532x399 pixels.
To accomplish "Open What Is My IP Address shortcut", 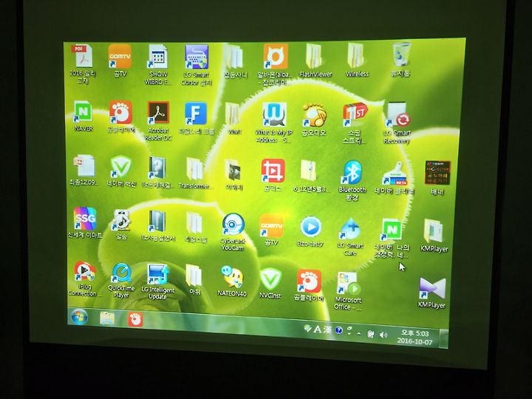I will 273,123.
